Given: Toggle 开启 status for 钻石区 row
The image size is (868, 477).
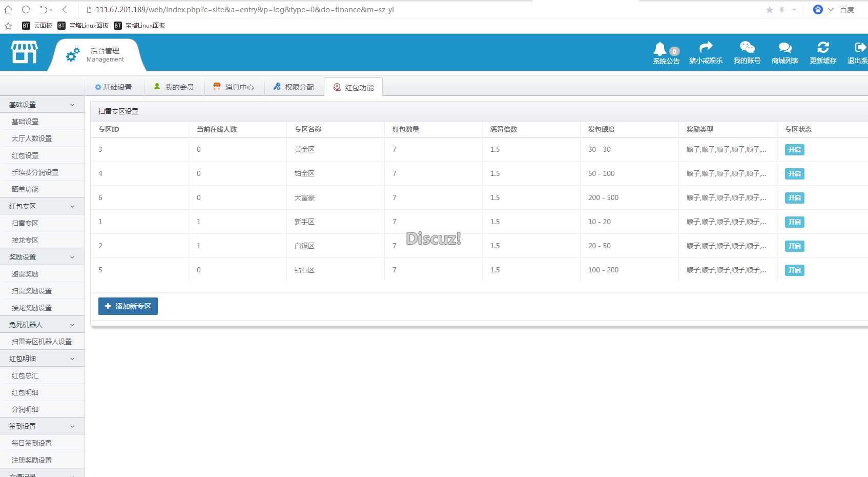Looking at the screenshot, I should click(x=794, y=270).
